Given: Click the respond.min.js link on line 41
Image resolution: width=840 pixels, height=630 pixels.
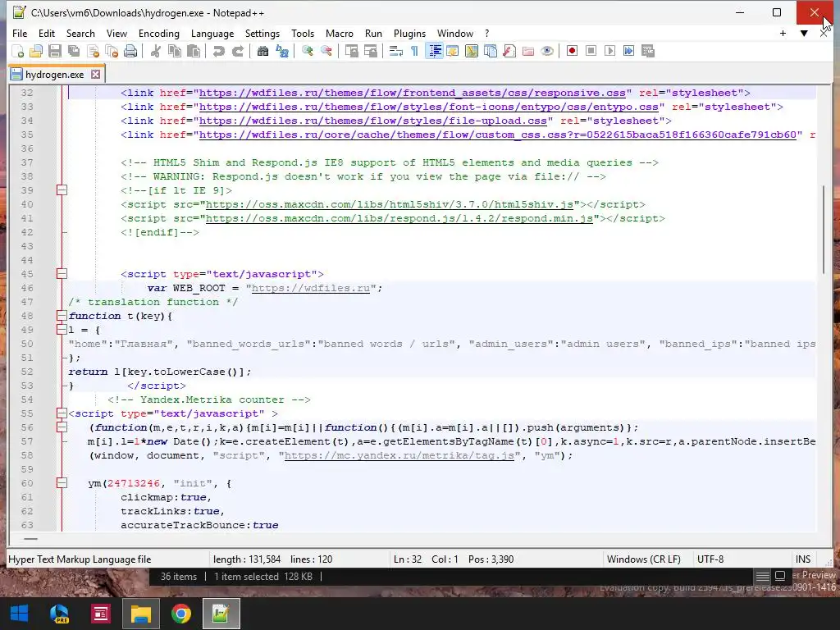Looking at the screenshot, I should point(399,218).
